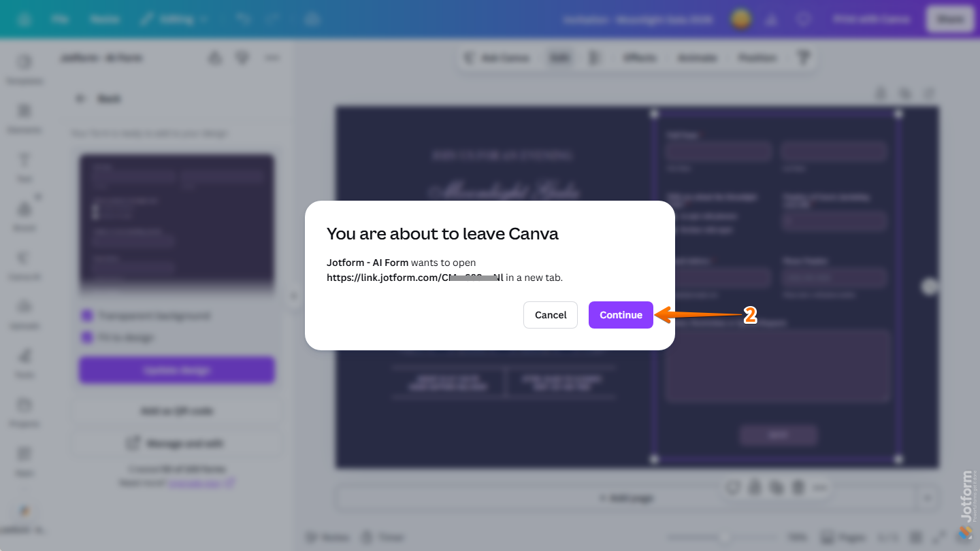Open the Animate option in the toolbar

(698, 59)
